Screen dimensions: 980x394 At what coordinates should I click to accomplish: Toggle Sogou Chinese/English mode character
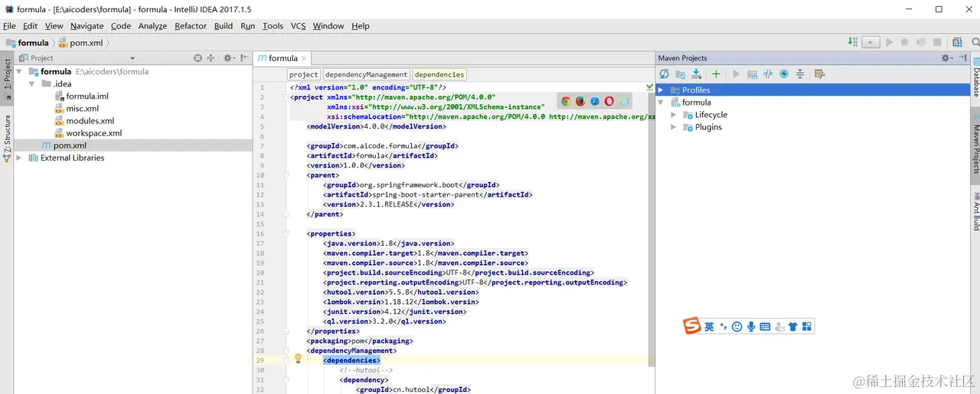click(709, 327)
